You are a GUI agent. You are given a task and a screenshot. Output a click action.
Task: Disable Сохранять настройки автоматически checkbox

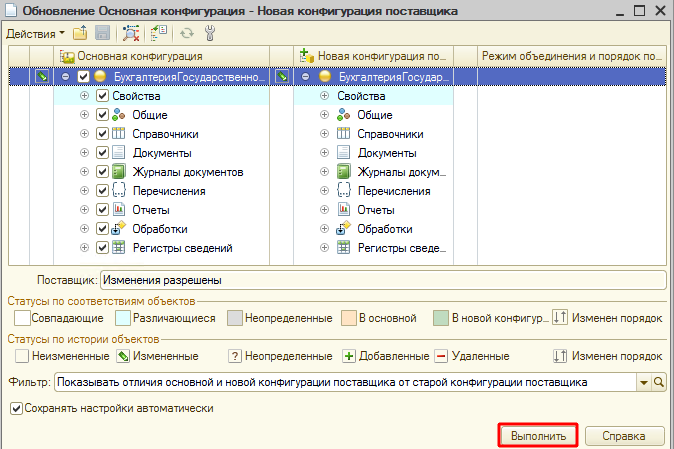pos(16,408)
